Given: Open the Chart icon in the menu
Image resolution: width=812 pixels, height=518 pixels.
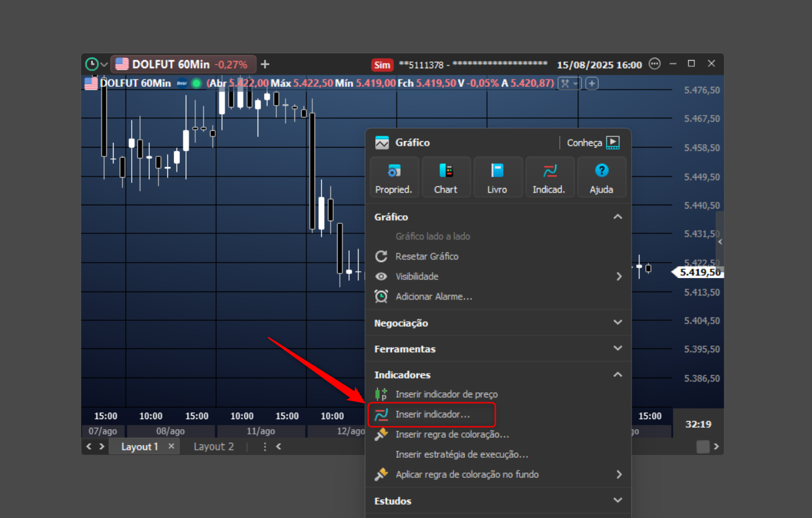Looking at the screenshot, I should [446, 177].
